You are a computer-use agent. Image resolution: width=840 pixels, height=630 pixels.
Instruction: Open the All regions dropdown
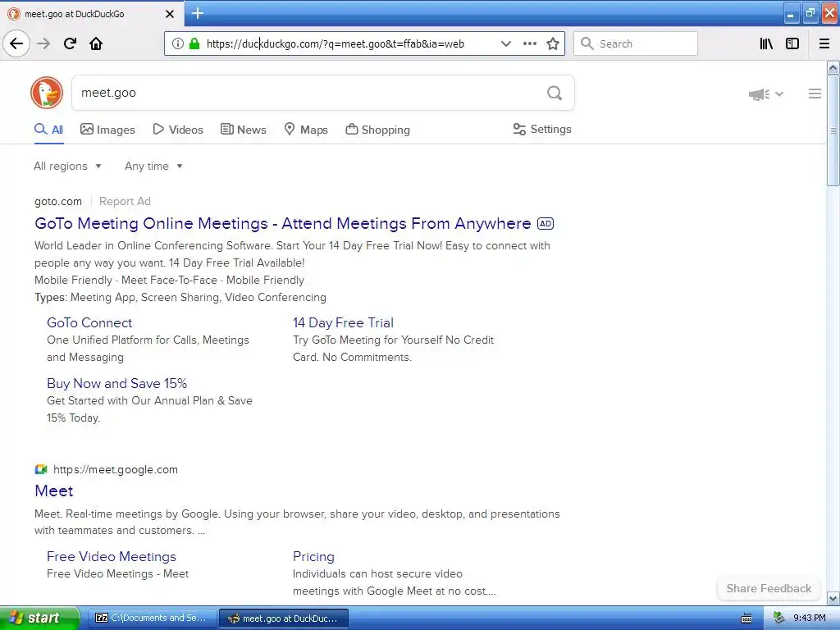tap(67, 166)
